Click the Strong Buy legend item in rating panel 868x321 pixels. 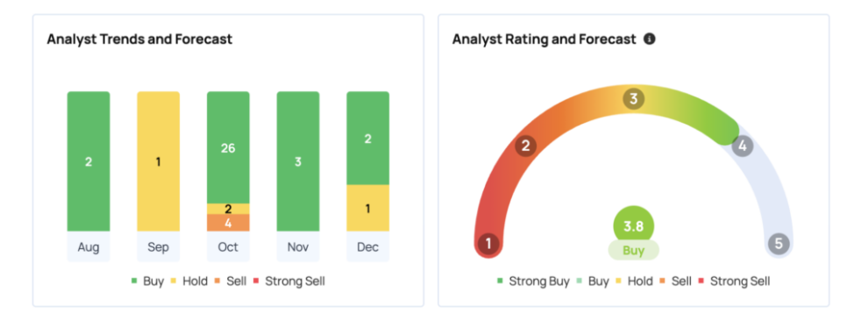coord(534,282)
